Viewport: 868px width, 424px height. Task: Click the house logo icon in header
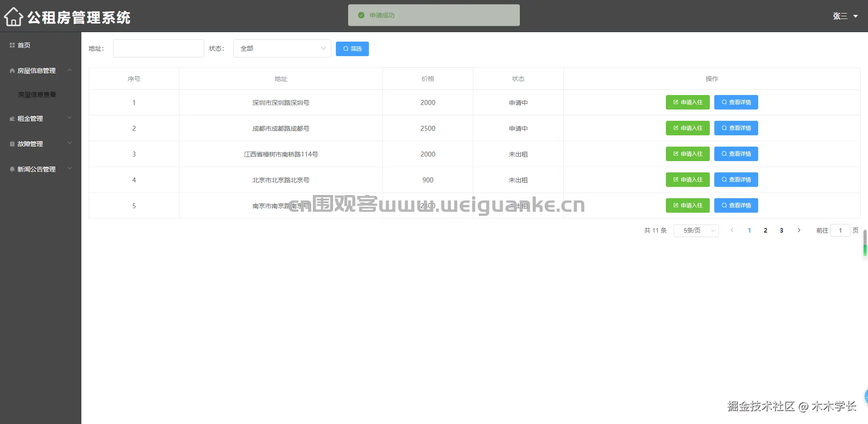[x=14, y=17]
